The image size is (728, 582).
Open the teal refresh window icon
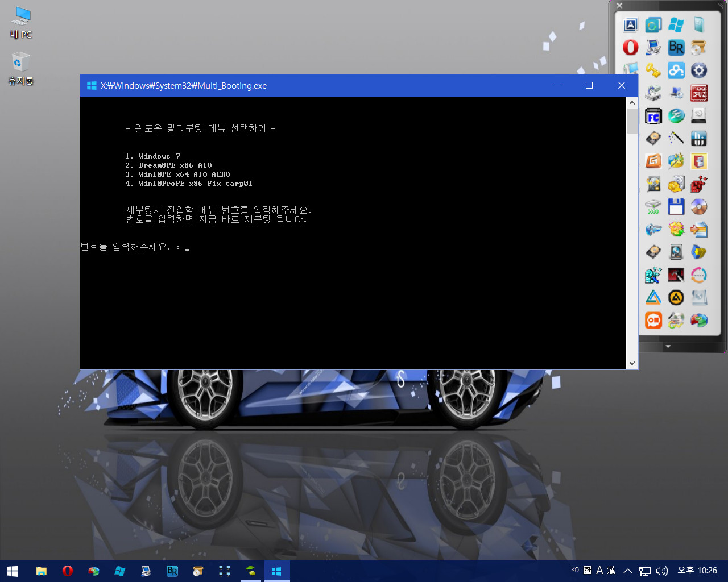click(x=653, y=24)
